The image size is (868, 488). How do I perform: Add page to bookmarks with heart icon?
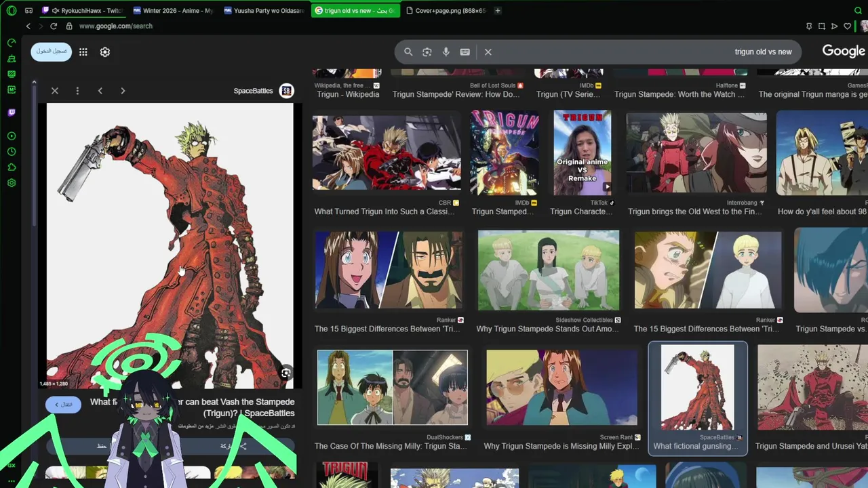847,26
